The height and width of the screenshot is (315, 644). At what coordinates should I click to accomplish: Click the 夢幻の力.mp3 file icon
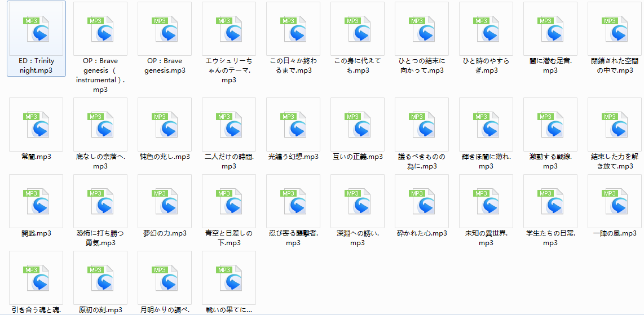(165, 201)
